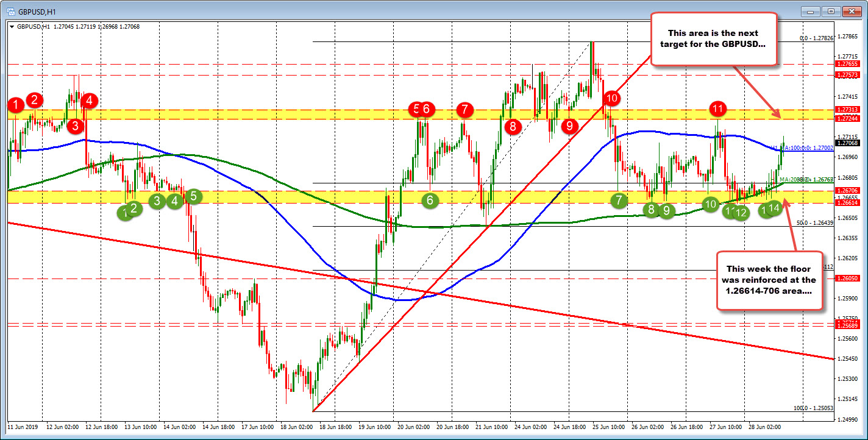Click the Fibonacci label 50.0 - 1.26439

click(814, 223)
